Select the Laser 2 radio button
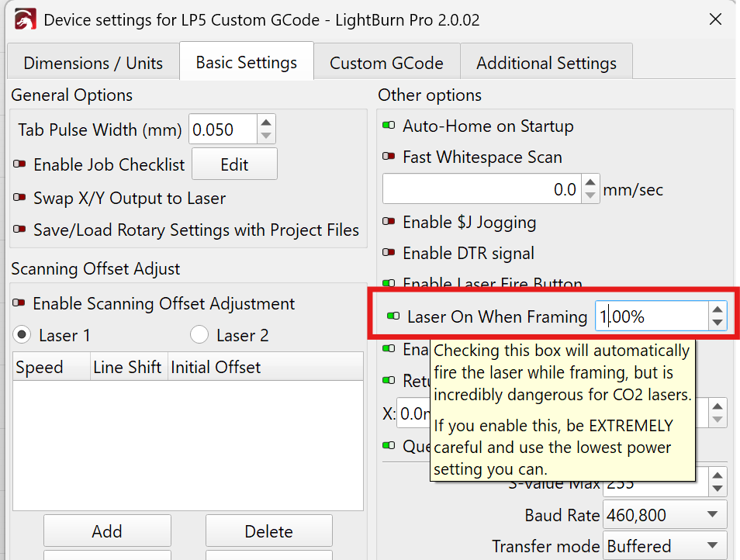Image resolution: width=740 pixels, height=560 pixels. (x=199, y=335)
